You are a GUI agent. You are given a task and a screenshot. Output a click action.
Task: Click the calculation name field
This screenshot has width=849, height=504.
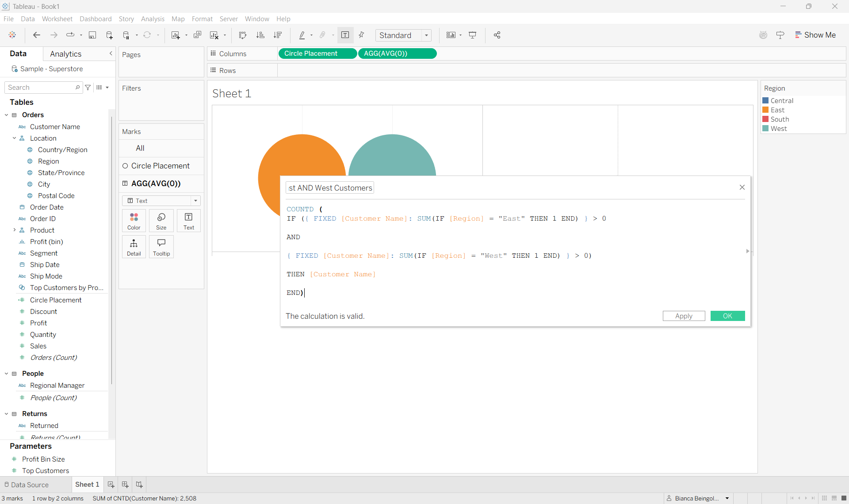[x=330, y=188]
